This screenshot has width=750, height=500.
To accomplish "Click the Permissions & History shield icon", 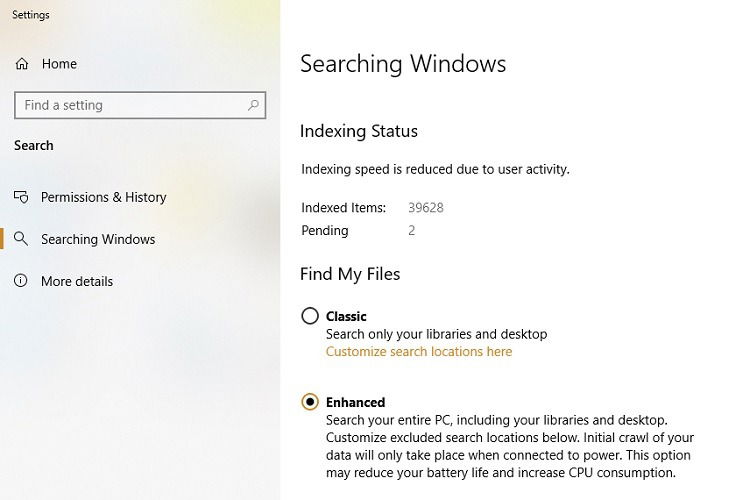I will 21,197.
